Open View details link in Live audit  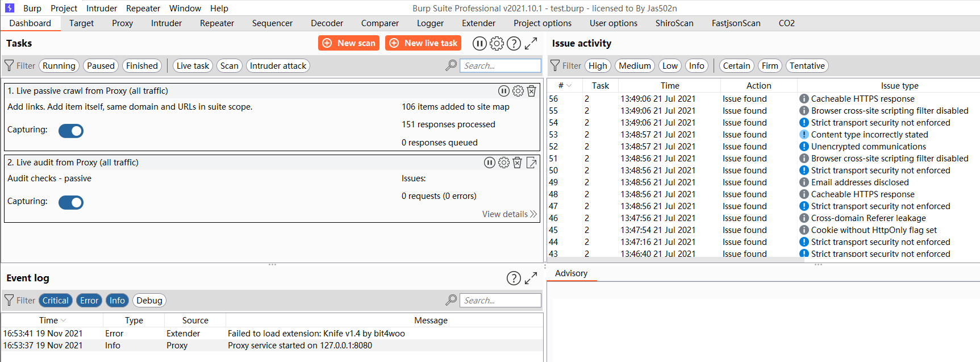(x=509, y=214)
